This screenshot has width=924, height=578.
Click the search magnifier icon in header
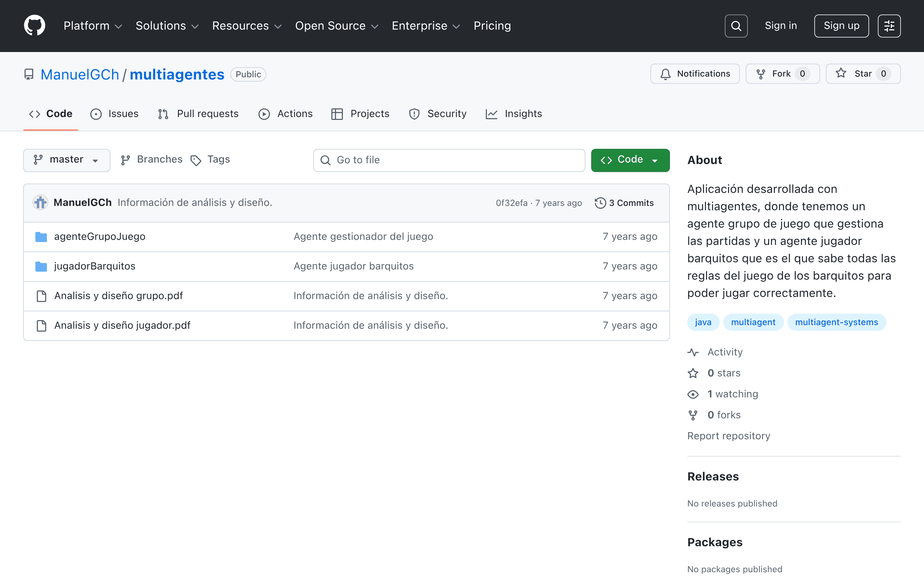(x=736, y=26)
